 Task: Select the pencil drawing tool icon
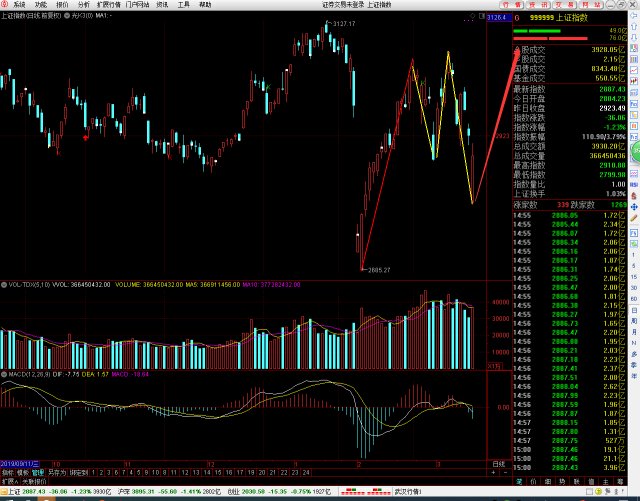634,218
